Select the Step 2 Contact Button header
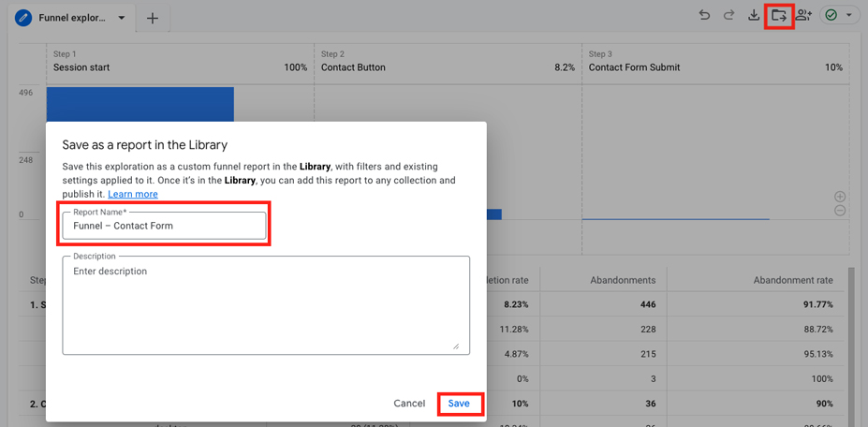 point(448,62)
